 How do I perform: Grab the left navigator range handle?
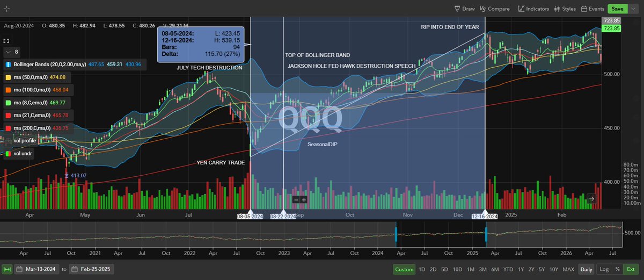(396, 234)
